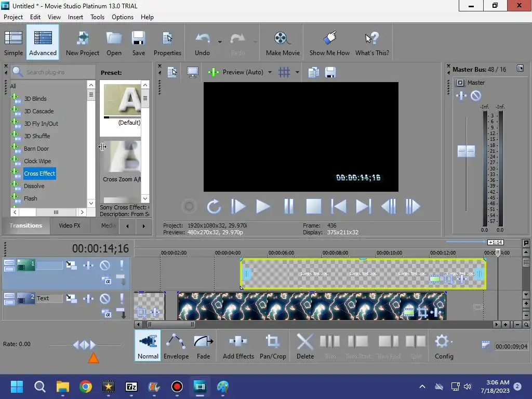Toggle loop playback
This screenshot has height=399, width=532.
click(x=214, y=206)
